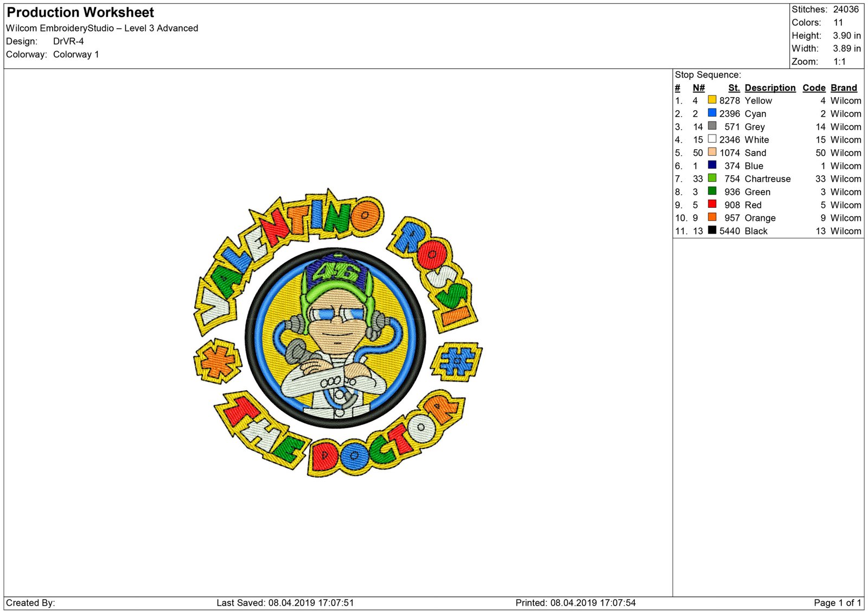The width and height of the screenshot is (868, 611).
Task: Click stitch count '8278' for Yellow
Action: point(730,100)
